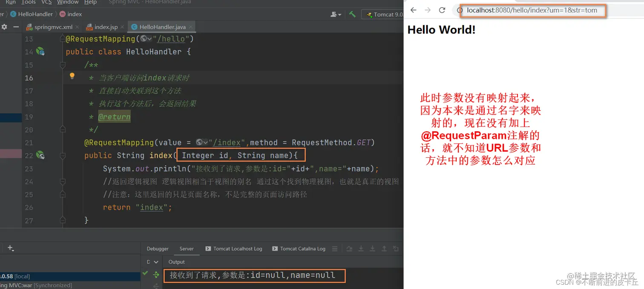Hide the tool window with the minus icon
This screenshot has height=289, width=644.
[x=16, y=26]
